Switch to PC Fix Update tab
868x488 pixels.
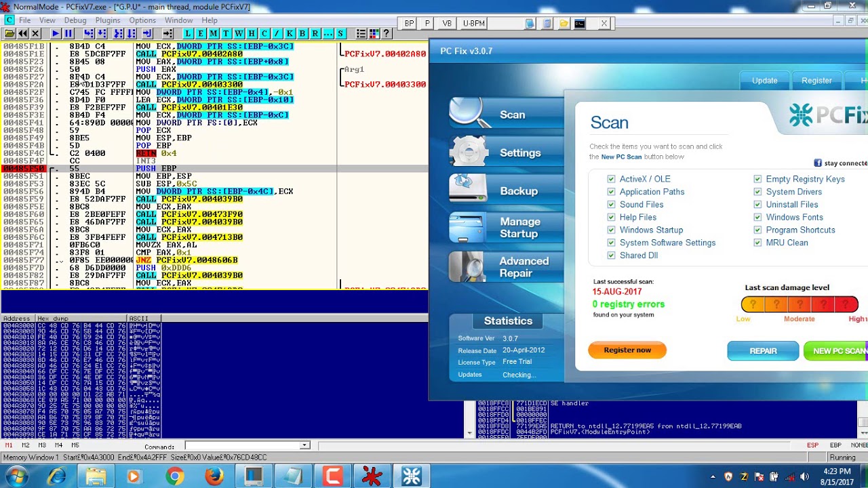pyautogui.click(x=764, y=80)
